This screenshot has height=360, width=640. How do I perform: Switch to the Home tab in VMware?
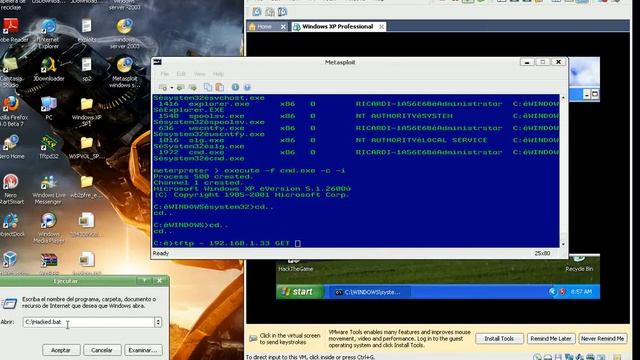264,27
